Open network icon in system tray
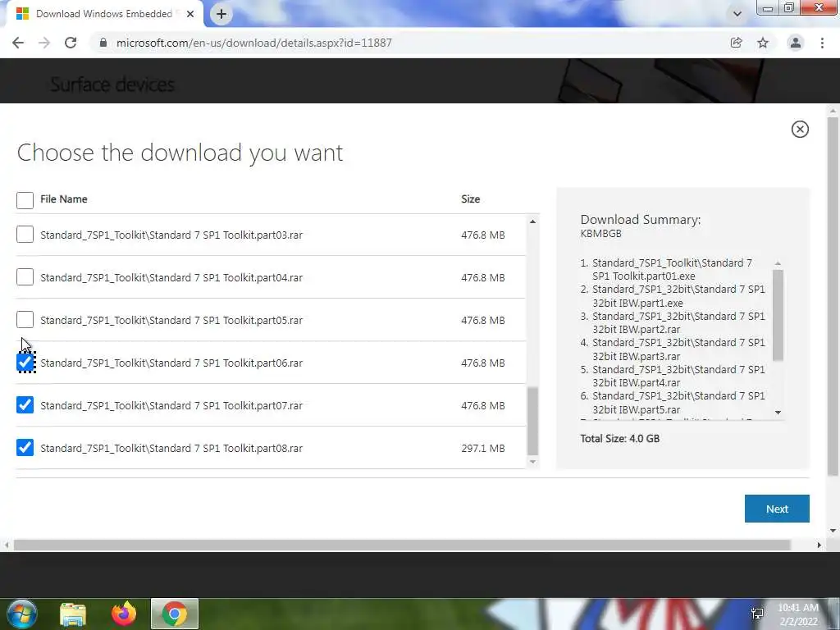The width and height of the screenshot is (840, 630). pos(757,614)
